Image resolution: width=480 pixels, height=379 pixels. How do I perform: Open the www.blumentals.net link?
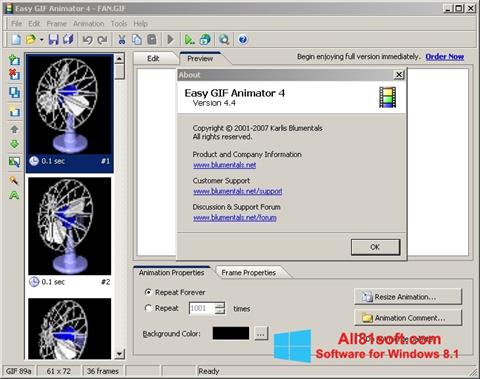(x=224, y=165)
